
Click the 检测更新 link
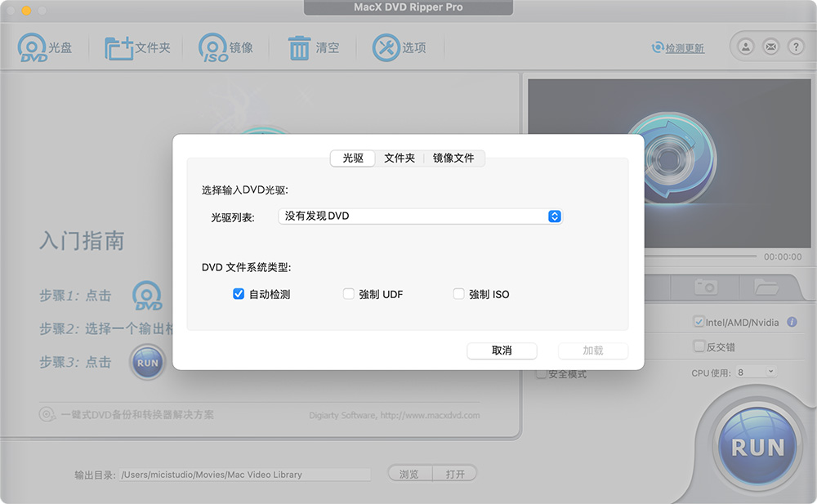[x=685, y=48]
